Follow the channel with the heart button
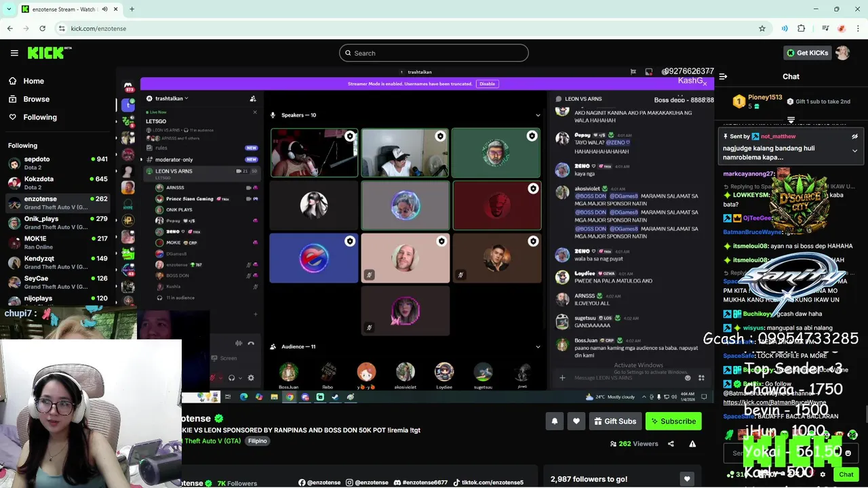This screenshot has height=488, width=868. pos(576,421)
